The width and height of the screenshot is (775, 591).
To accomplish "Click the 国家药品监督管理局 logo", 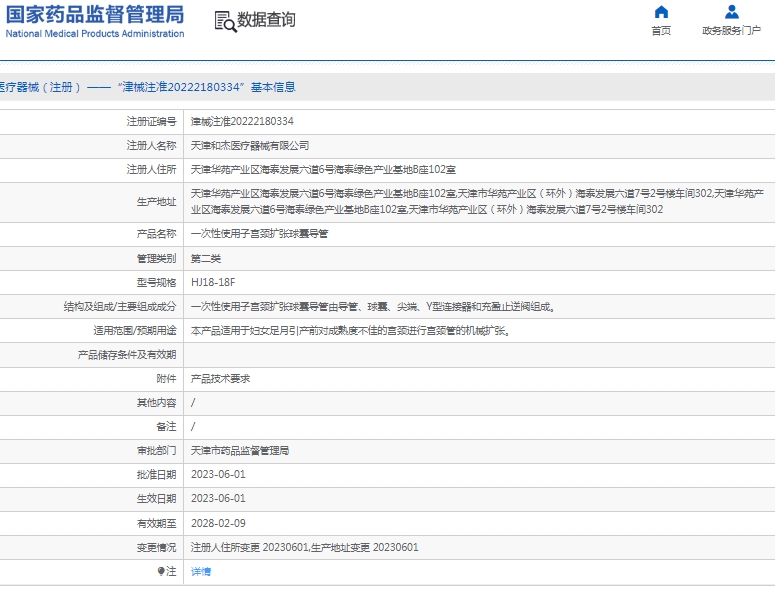I will [94, 22].
